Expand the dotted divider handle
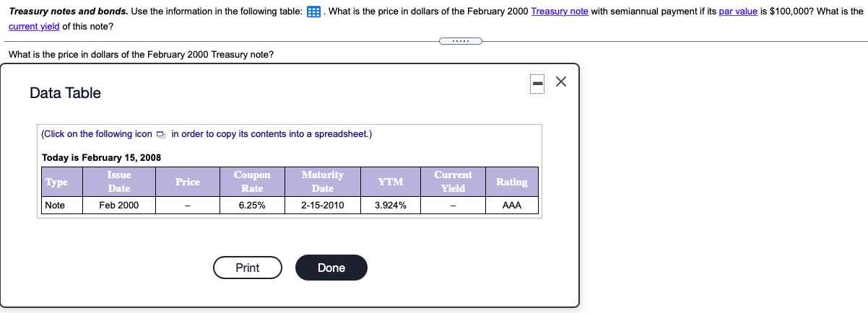 [459, 40]
